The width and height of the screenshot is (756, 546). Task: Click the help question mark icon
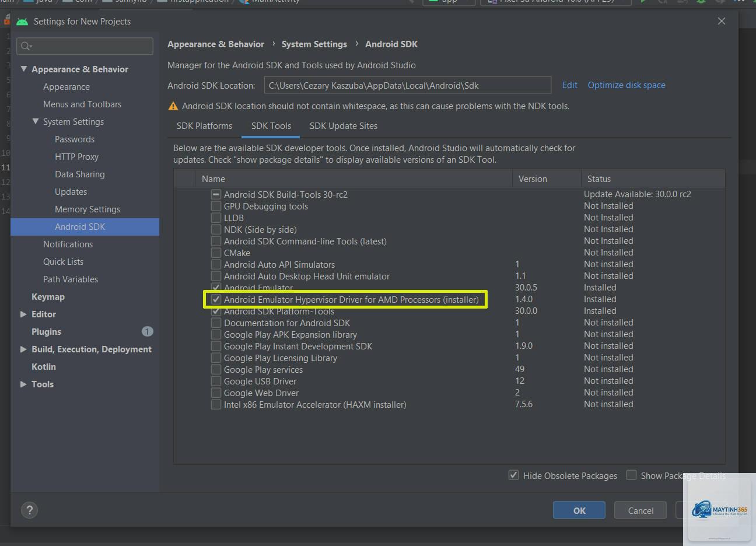(x=30, y=510)
